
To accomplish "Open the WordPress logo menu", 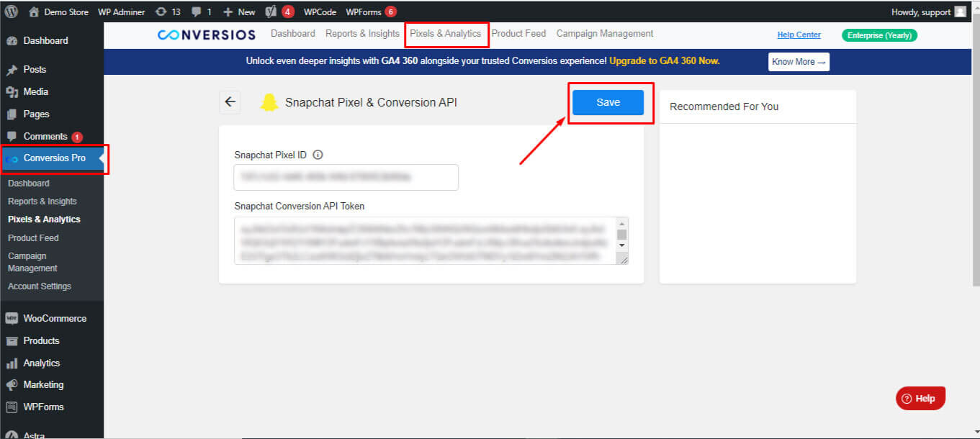I will click(12, 12).
